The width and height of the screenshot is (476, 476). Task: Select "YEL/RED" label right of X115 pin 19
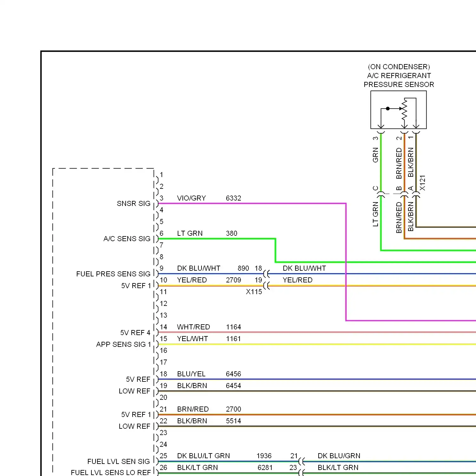click(297, 280)
